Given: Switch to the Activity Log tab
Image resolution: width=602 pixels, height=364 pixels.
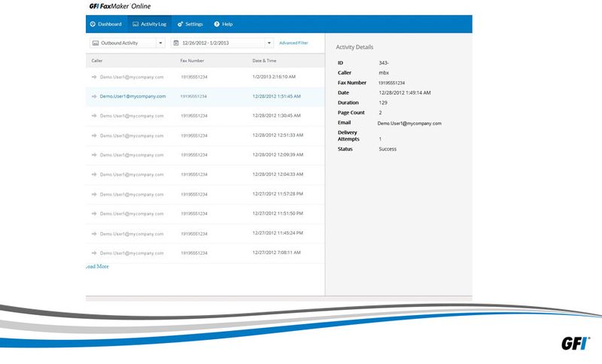Looking at the screenshot, I should click(149, 24).
